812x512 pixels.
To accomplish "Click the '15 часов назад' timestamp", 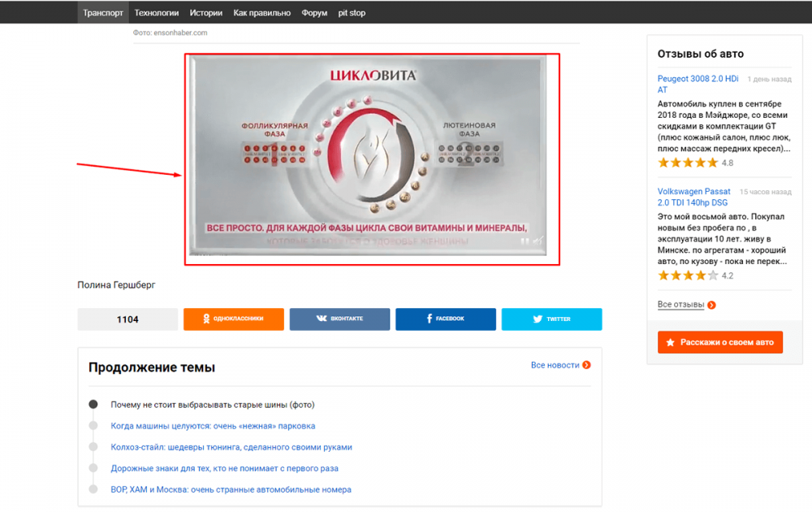I will coord(766,192).
